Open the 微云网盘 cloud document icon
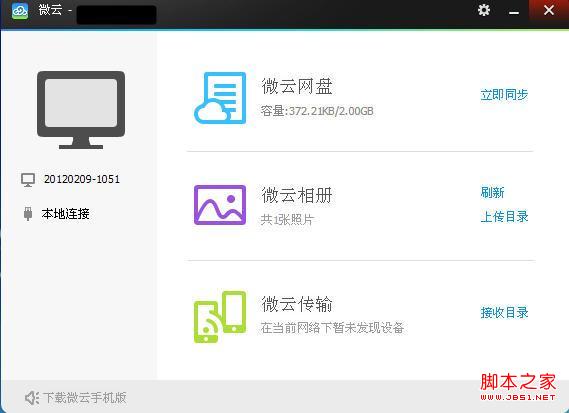569x413 pixels. click(x=220, y=98)
